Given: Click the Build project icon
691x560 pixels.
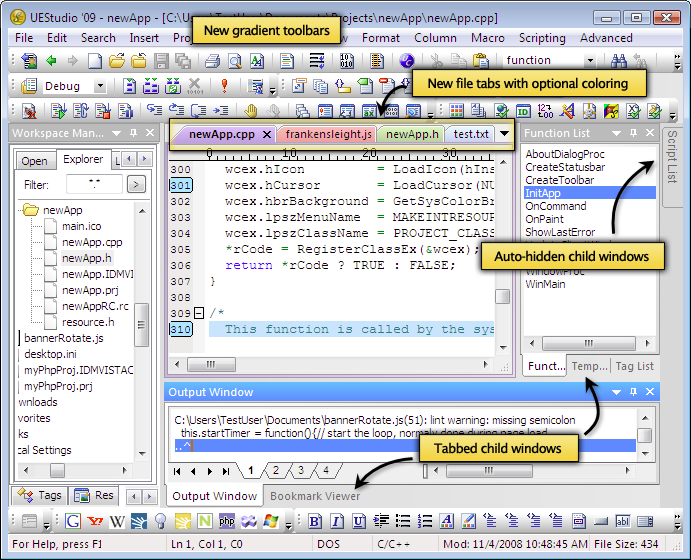Looking at the screenshot, I should pos(151,85).
